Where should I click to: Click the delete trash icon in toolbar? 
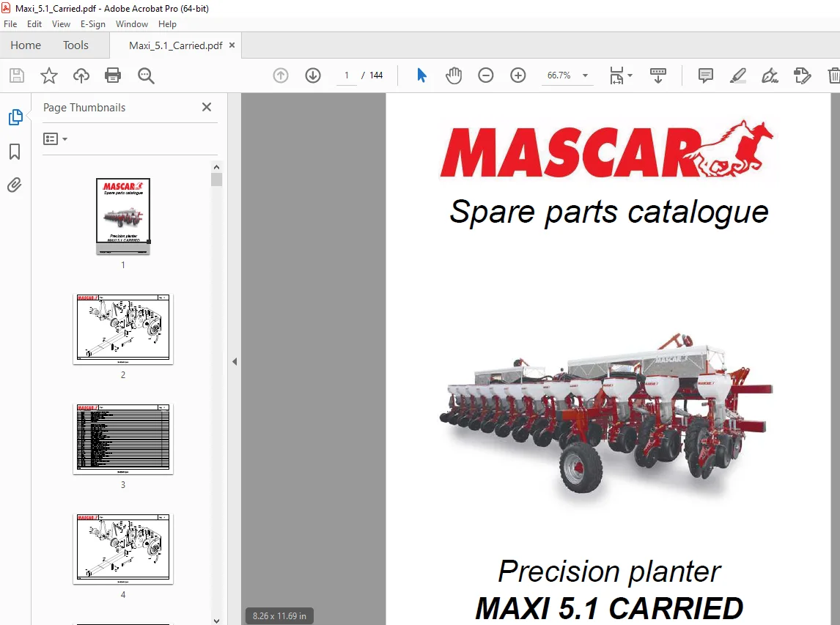[x=833, y=75]
